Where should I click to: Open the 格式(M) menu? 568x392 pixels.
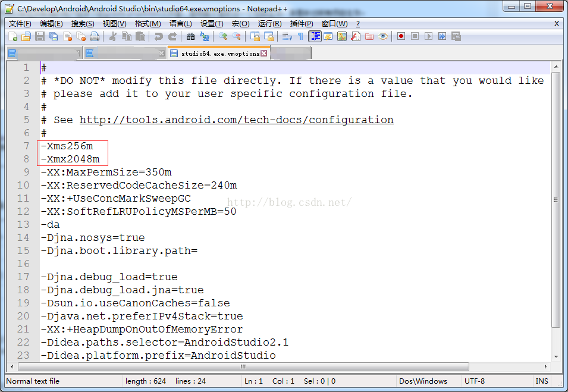(148, 24)
